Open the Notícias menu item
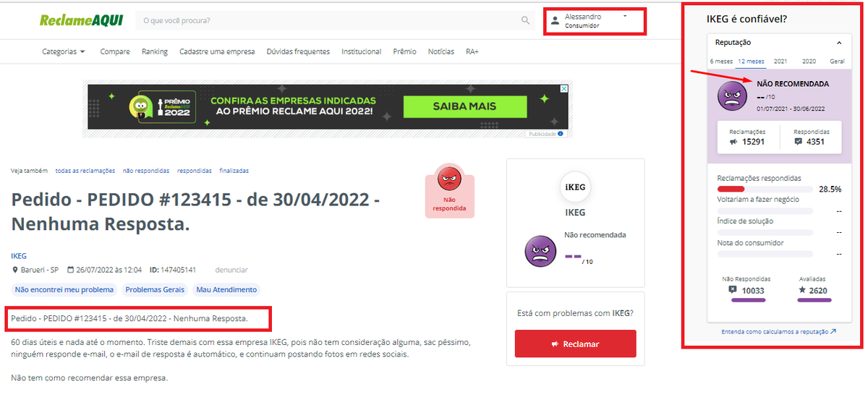 (441, 51)
